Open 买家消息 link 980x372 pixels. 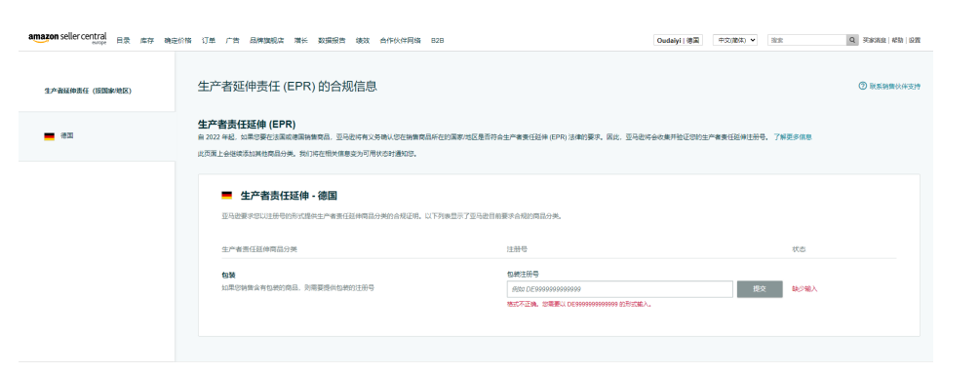[875, 40]
